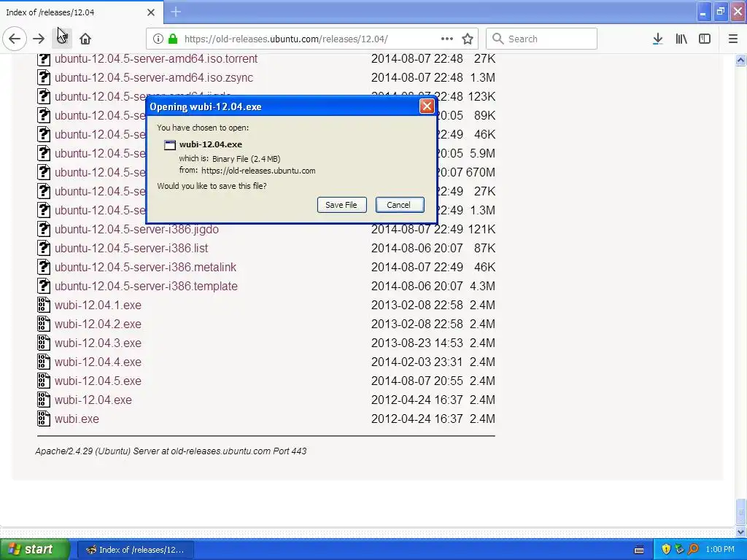Screen dimensions: 747x560
Task: Bookmark this page with the star
Action: coord(468,39)
